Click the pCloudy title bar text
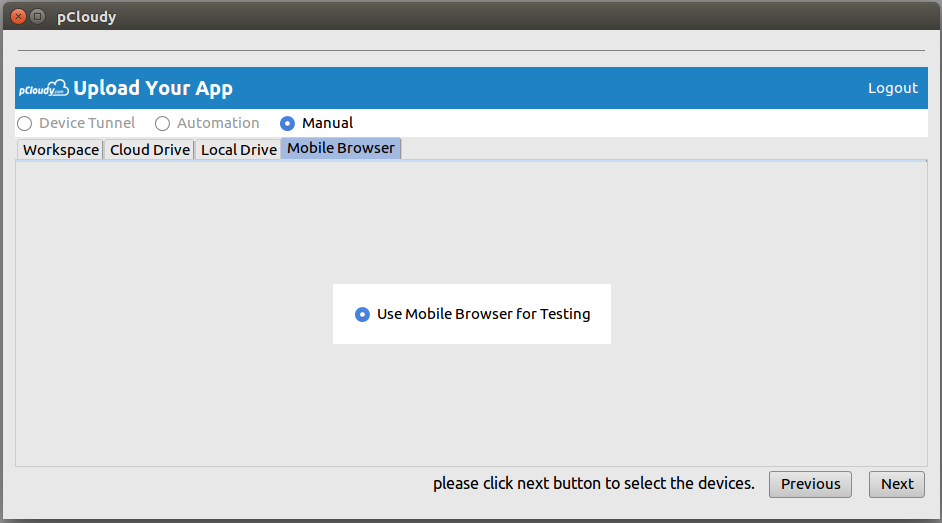The height and width of the screenshot is (523, 942). tap(87, 17)
